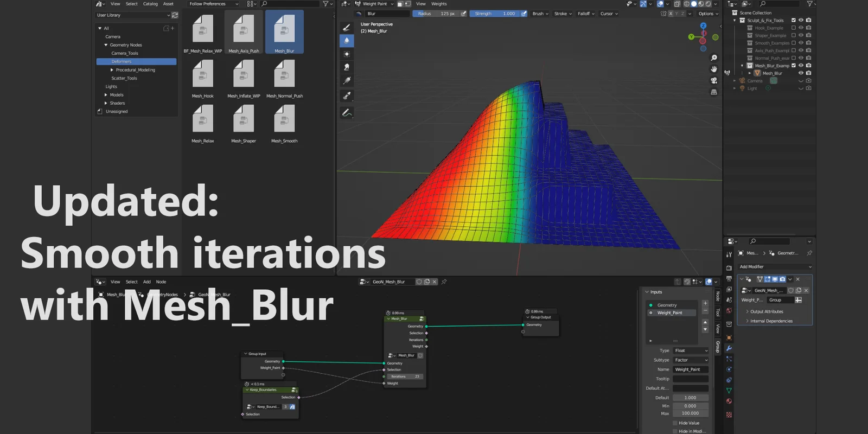Viewport: 868px width, 434px height.
Task: Uncheck the Mesh_Blur_Examp collection checkbox
Action: [793, 66]
